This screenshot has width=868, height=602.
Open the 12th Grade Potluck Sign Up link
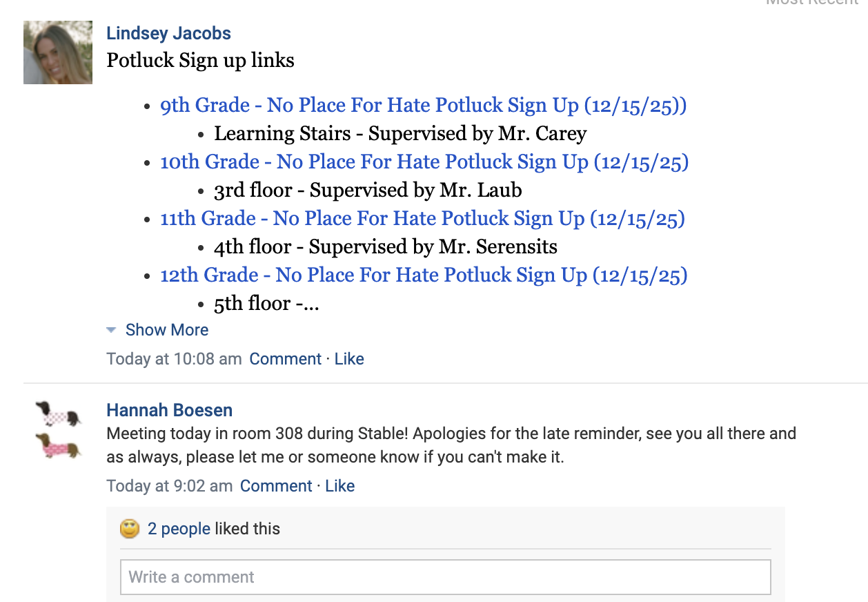click(x=424, y=275)
